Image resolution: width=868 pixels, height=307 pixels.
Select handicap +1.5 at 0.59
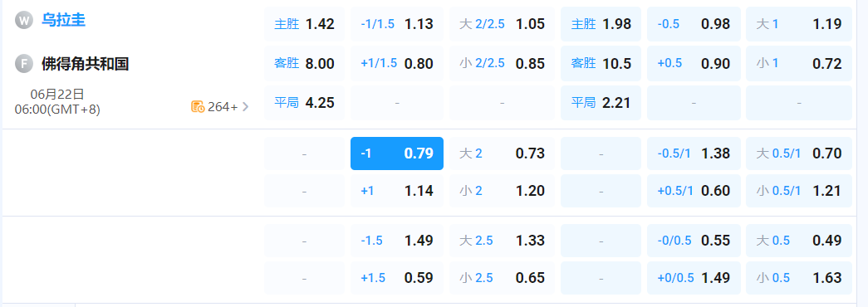[x=397, y=278]
